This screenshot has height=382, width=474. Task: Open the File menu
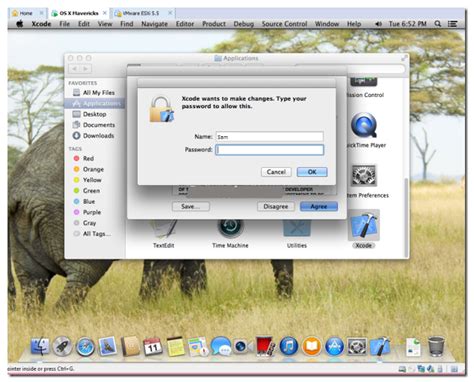[x=65, y=24]
